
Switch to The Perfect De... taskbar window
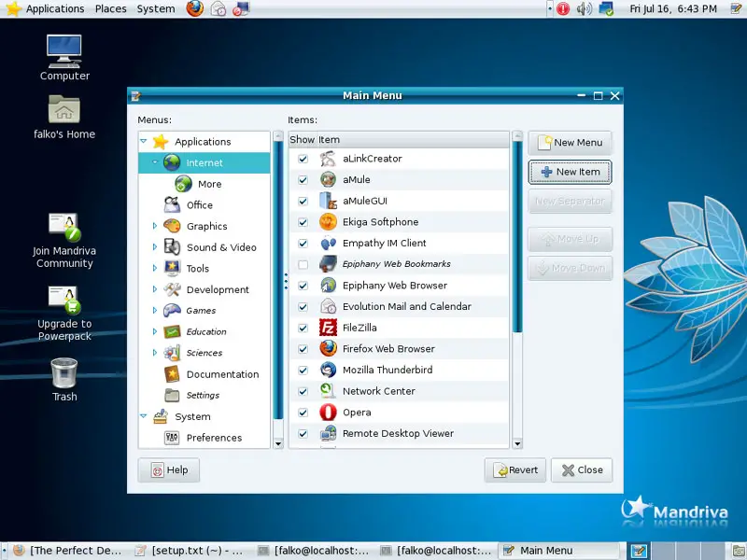67,551
